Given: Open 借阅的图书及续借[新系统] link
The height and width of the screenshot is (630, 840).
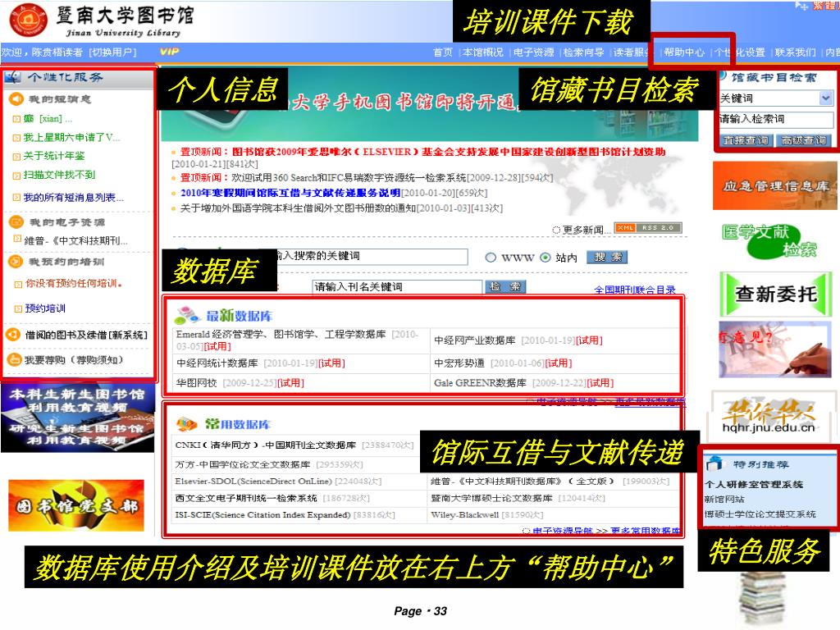Looking at the screenshot, I should click(x=85, y=336).
